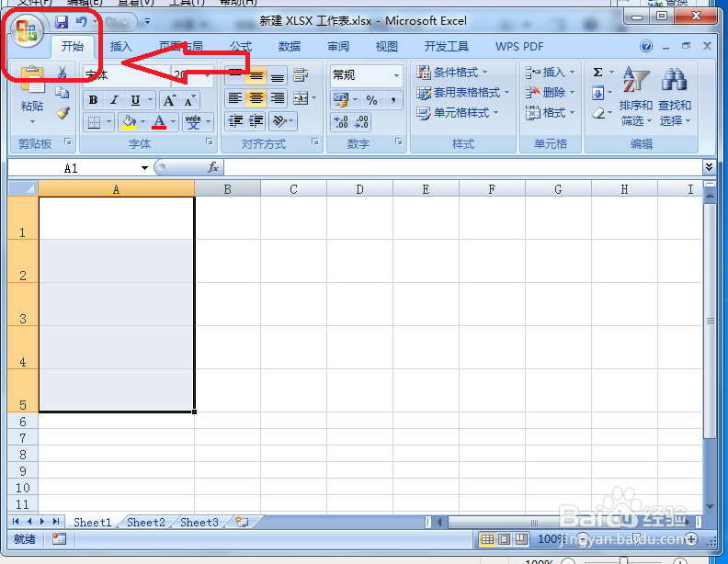
Task: Toggle Bold formatting
Action: (x=94, y=100)
